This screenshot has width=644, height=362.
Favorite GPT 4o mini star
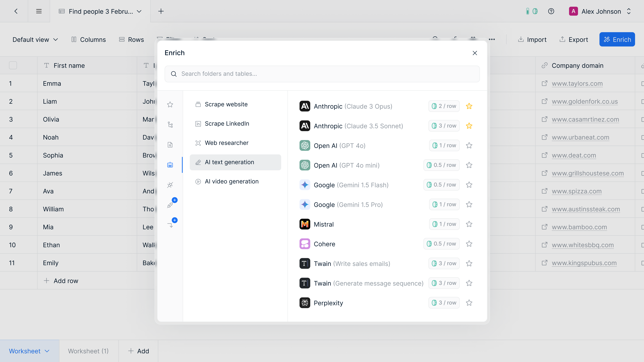(469, 165)
